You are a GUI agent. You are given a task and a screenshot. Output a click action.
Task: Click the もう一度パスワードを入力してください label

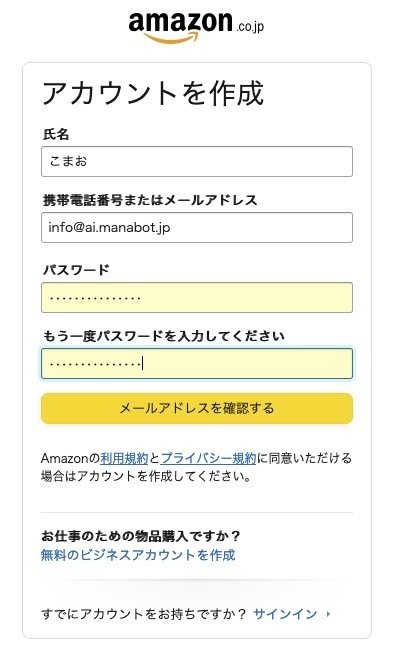(164, 336)
